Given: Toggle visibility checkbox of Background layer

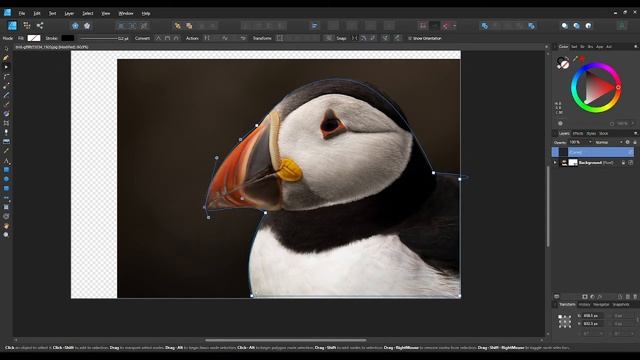Looking at the screenshot, I should pos(631,162).
